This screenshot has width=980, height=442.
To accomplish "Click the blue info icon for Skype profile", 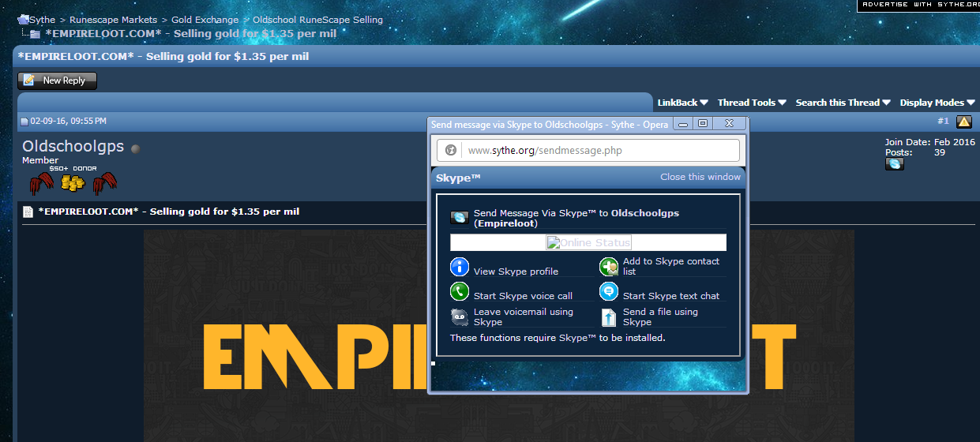I will tap(460, 267).
